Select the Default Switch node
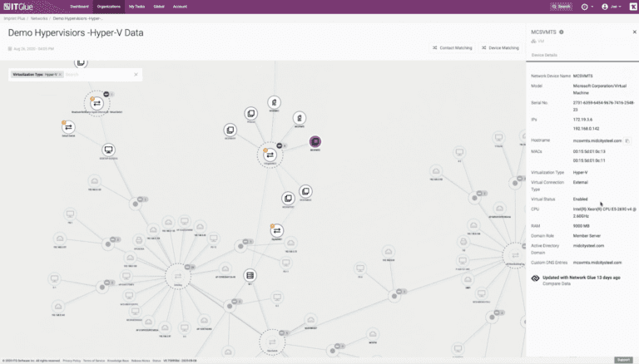This screenshot has height=364, width=639. pyautogui.click(x=68, y=127)
